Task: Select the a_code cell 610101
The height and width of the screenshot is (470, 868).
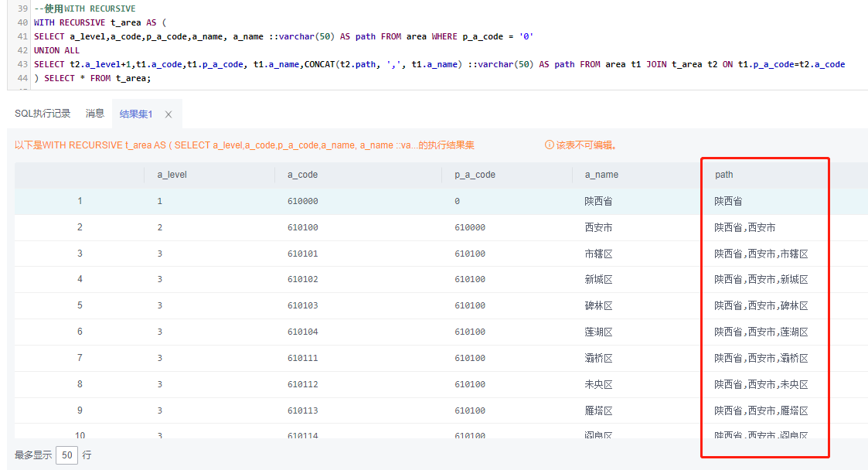Action: point(303,254)
